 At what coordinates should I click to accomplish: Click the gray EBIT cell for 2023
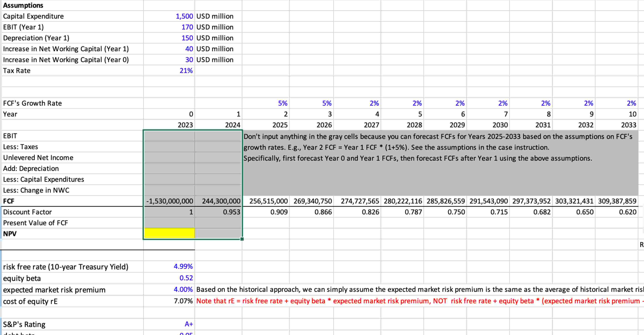pos(169,136)
